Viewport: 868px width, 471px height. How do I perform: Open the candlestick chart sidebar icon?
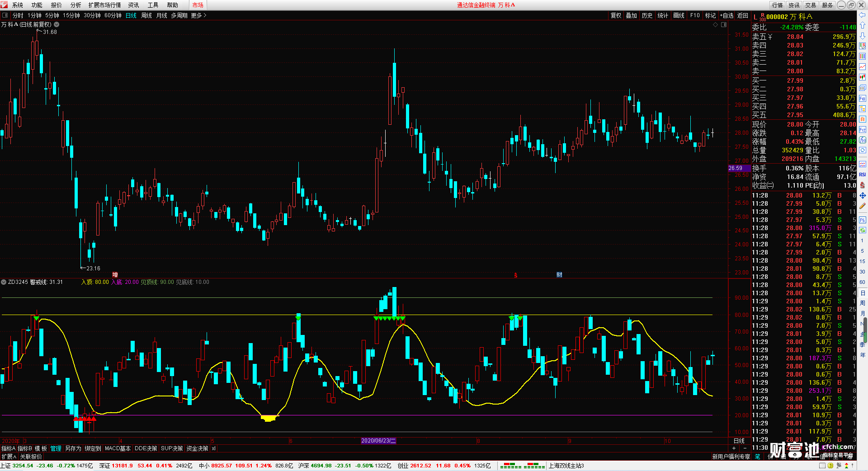coord(863,77)
